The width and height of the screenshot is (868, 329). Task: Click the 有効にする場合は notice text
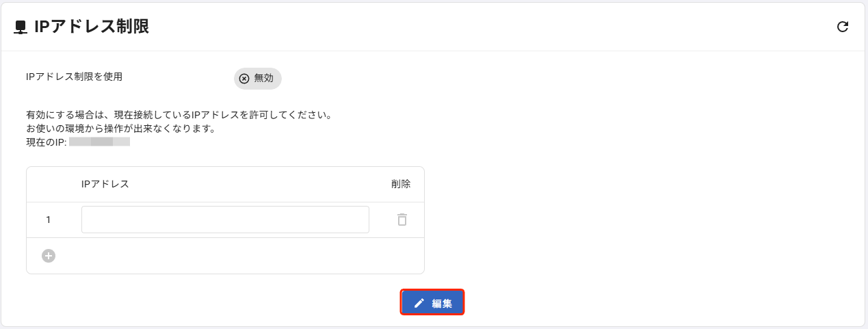[178, 115]
